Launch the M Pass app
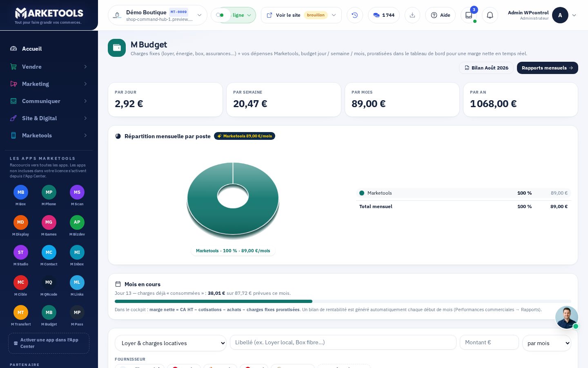Viewport: 588px width, 368px height. tap(77, 312)
